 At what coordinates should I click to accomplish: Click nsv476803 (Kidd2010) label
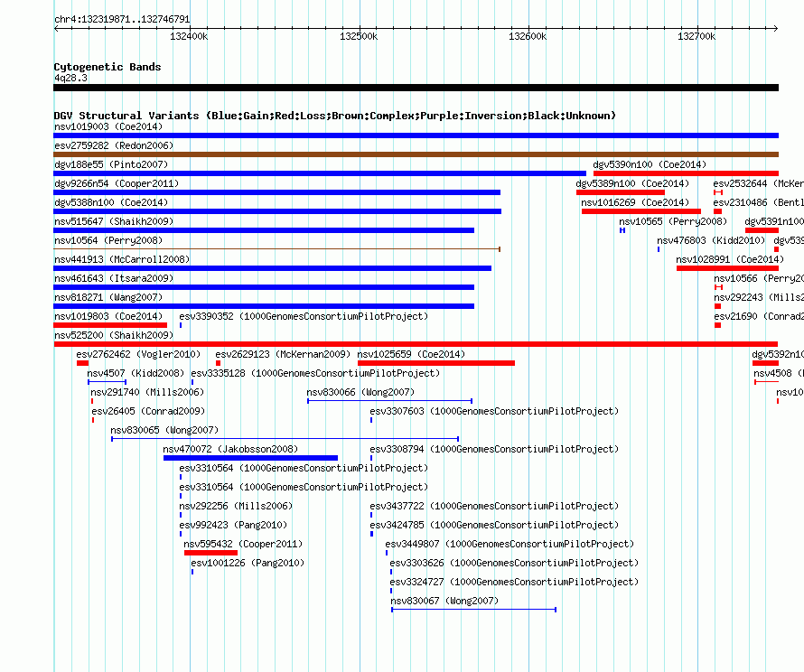(x=711, y=240)
